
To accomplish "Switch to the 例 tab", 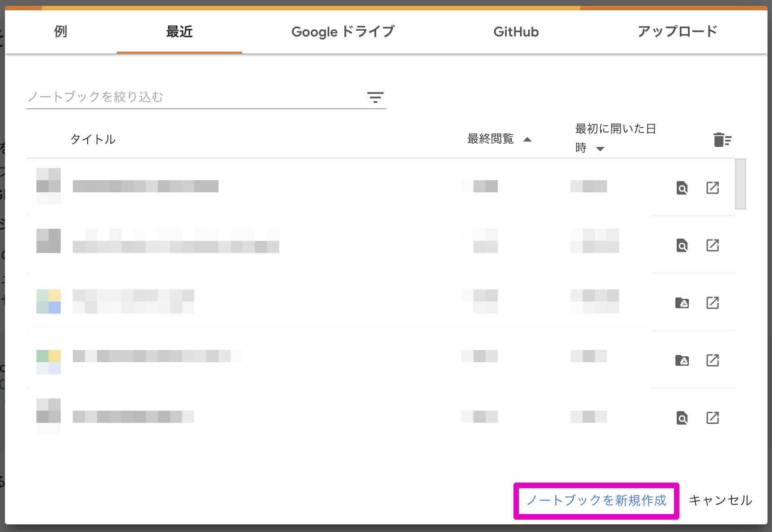I will click(x=60, y=31).
